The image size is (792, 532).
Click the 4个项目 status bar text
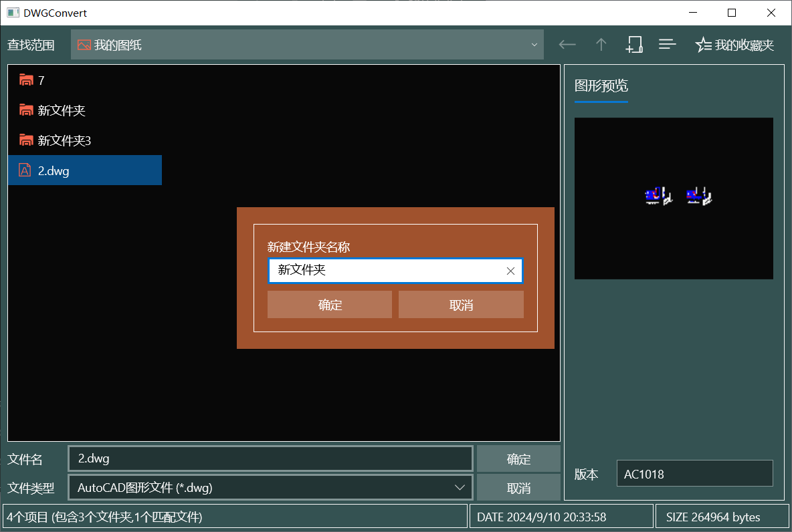104,517
